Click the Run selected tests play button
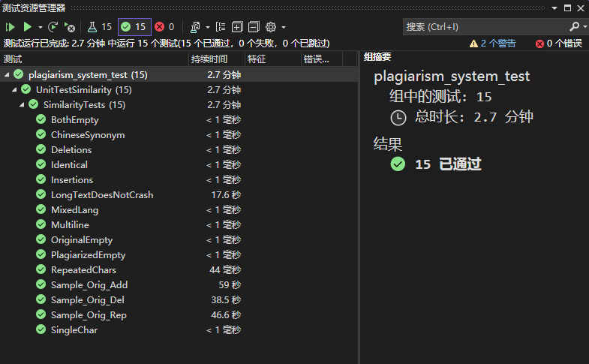This screenshot has width=589, height=364. coord(28,27)
